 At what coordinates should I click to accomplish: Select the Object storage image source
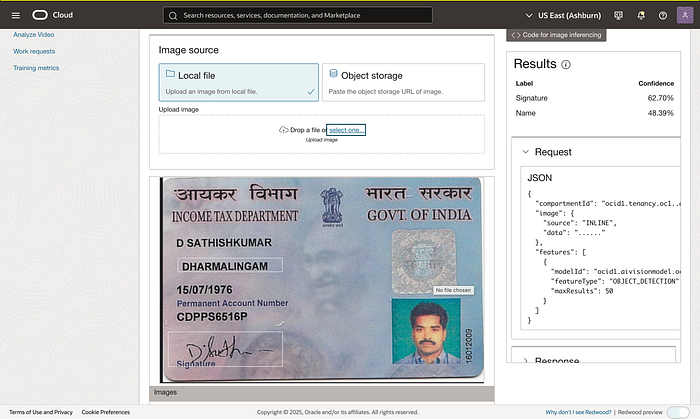pos(403,82)
